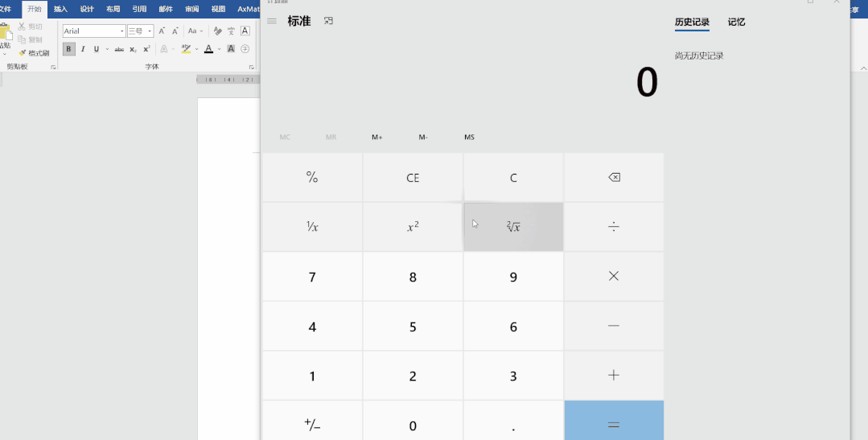Click digit 7 on the calculator
868x440 pixels.
(x=312, y=276)
